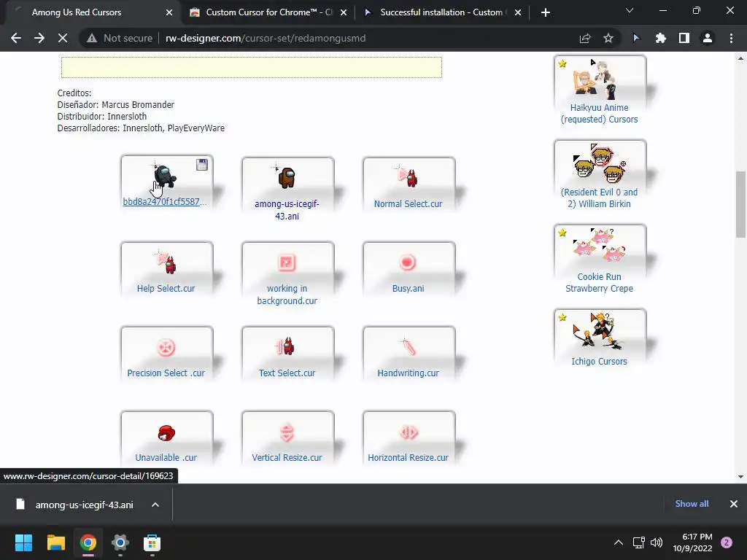
Task: Click the red Unavailable cursor icon
Action: 166,433
